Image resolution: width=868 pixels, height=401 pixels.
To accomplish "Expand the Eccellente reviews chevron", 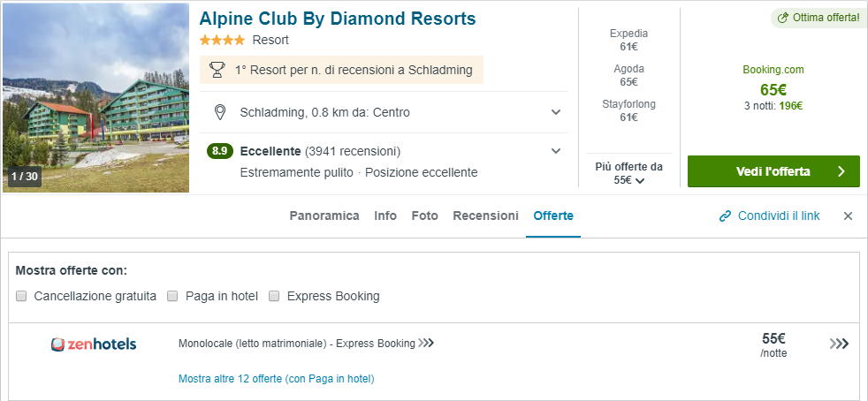I will 556,151.
